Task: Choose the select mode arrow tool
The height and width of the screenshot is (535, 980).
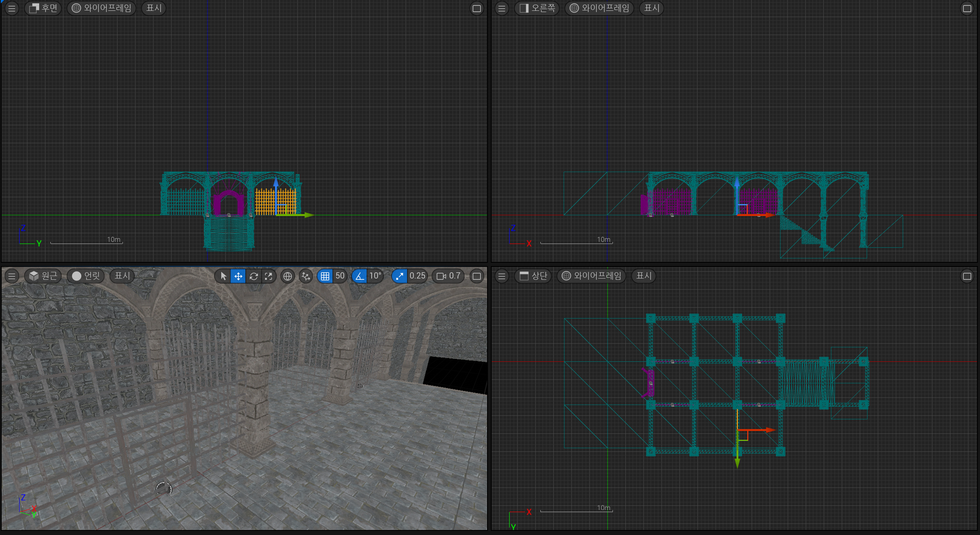Action: click(x=223, y=276)
